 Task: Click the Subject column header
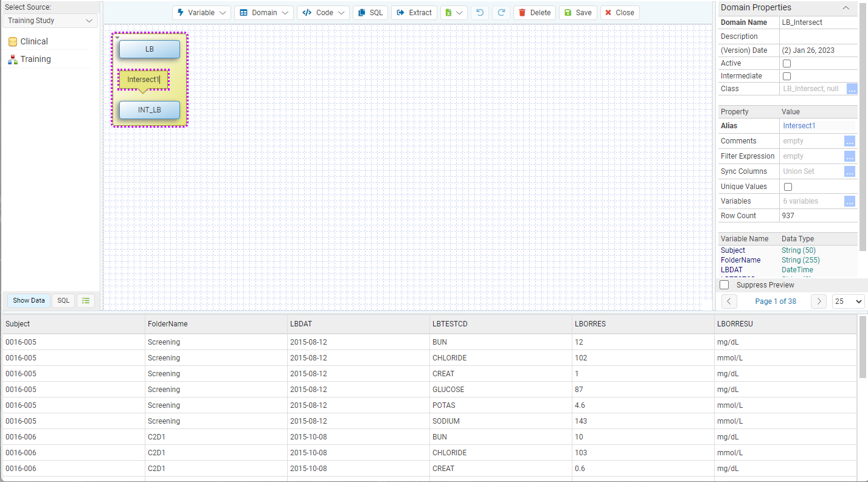(74, 324)
